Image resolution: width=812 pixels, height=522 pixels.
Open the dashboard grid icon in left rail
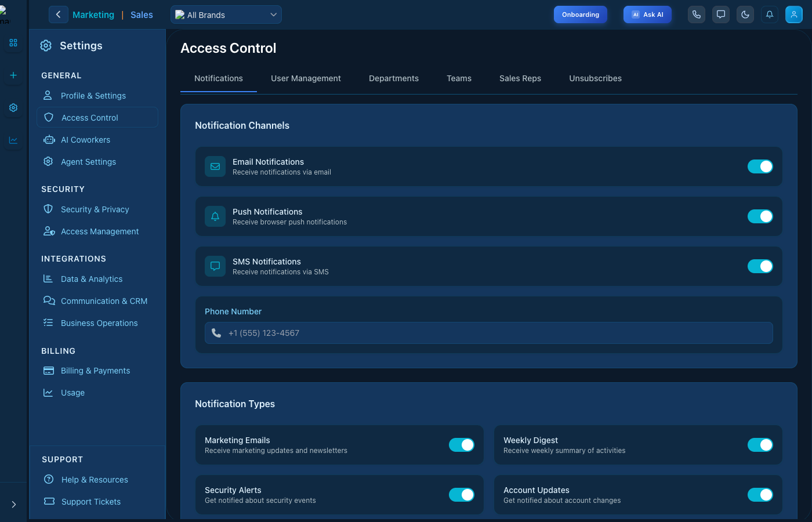(x=13, y=43)
